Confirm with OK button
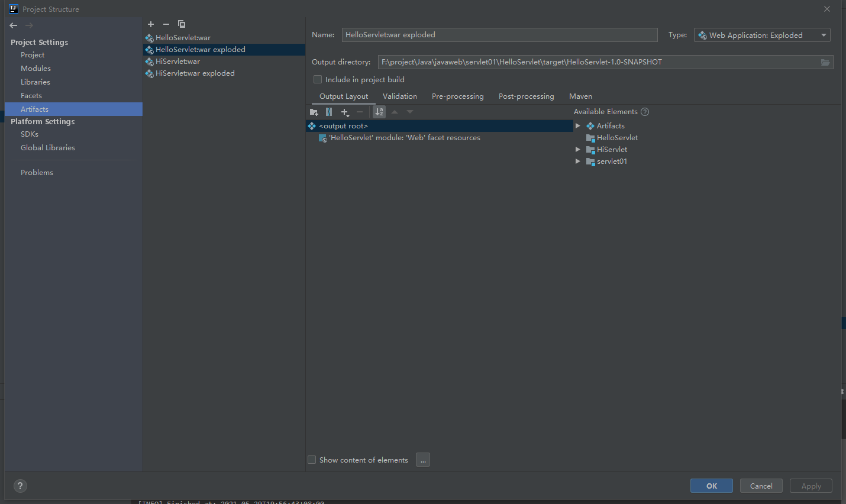Viewport: 846px width, 504px height. [712, 486]
